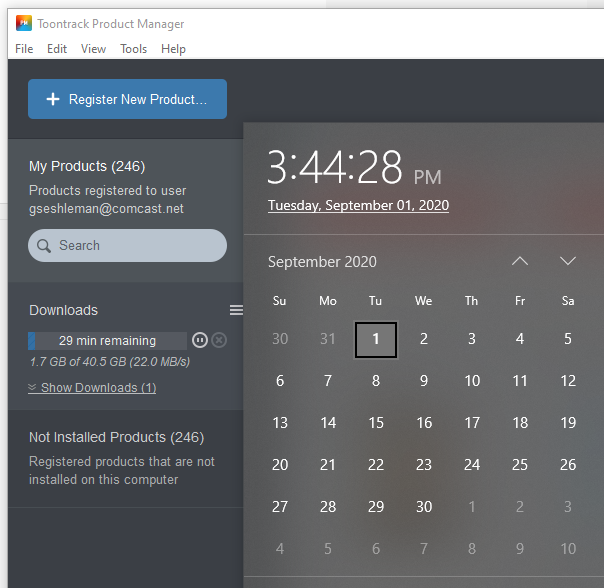
Task: Click the download progress bar
Action: click(107, 340)
